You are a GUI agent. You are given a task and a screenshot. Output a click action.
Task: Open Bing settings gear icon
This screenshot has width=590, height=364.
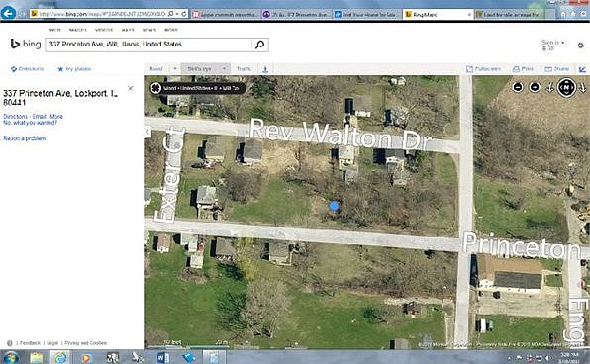[581, 45]
